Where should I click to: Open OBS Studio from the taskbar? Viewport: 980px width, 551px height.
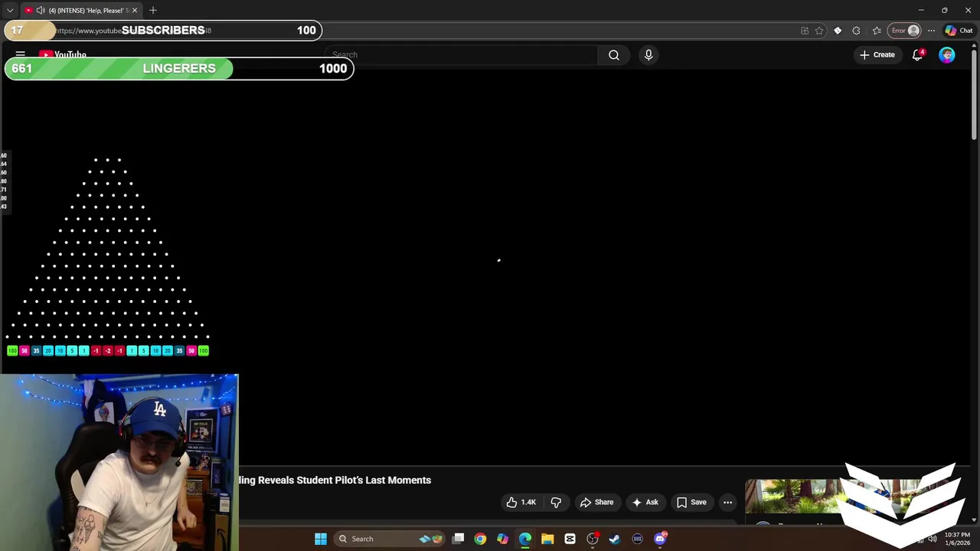click(593, 539)
